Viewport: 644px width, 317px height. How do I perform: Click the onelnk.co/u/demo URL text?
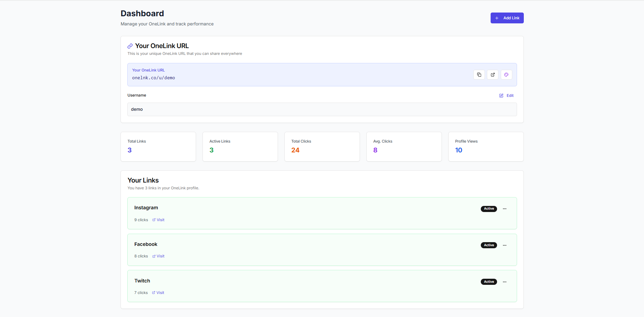click(x=153, y=78)
